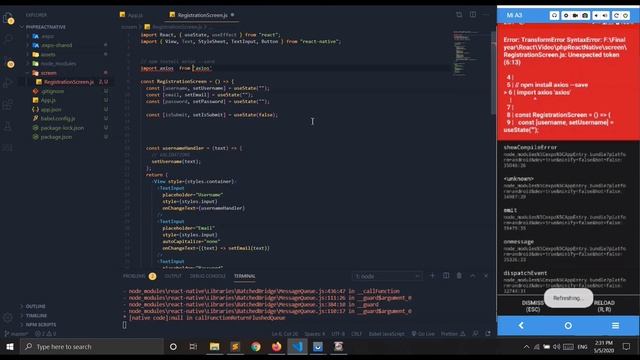Switch to the App.js editor tab
The image size is (640, 360).
131,15
